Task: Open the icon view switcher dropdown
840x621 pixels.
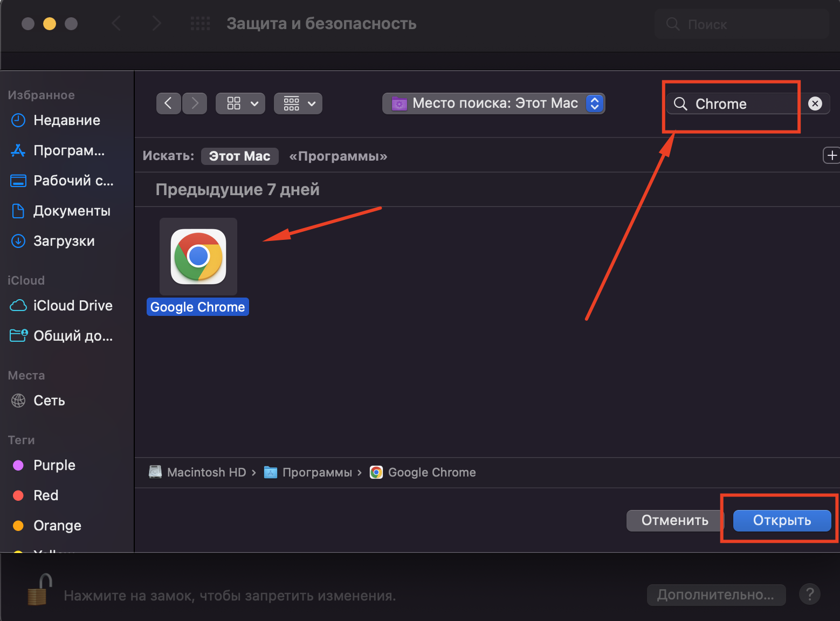Action: [x=240, y=103]
